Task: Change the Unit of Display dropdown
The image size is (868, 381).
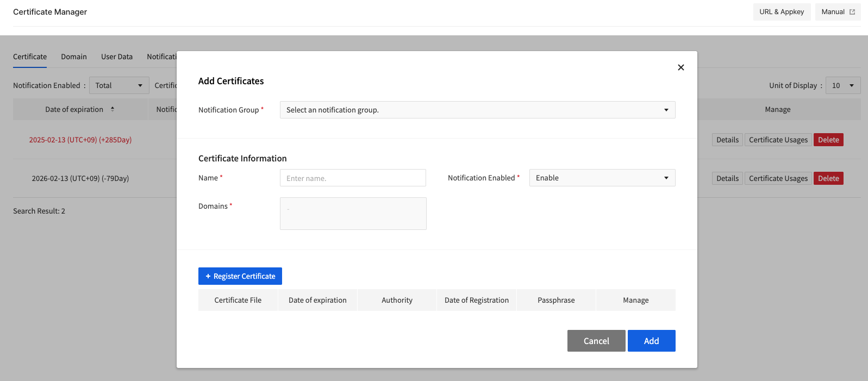Action: pyautogui.click(x=842, y=85)
